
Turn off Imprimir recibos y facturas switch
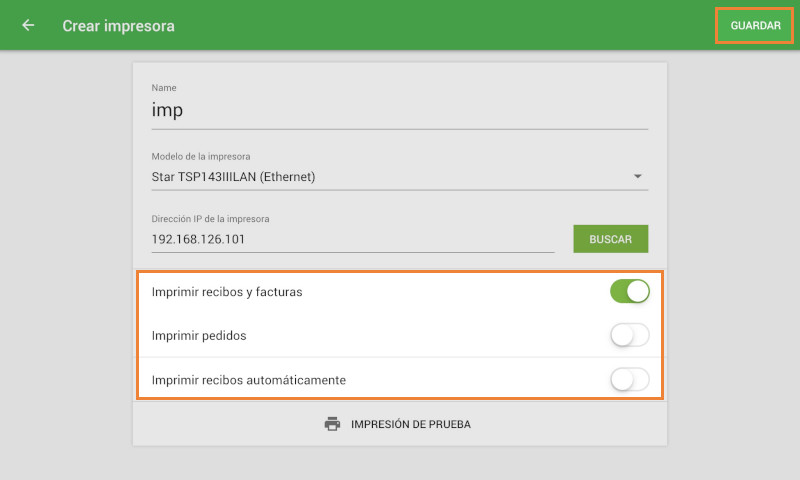pyautogui.click(x=629, y=292)
